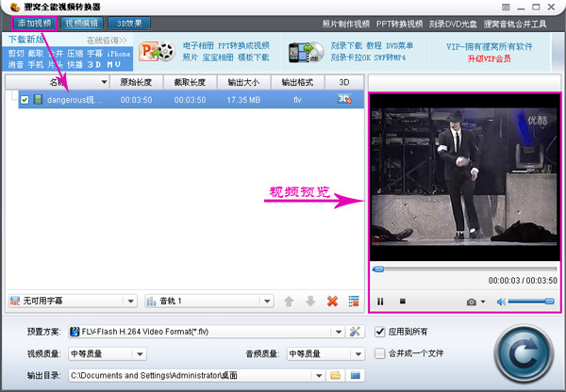
Task: Open the 视频编辑 editor
Action: coord(82,24)
